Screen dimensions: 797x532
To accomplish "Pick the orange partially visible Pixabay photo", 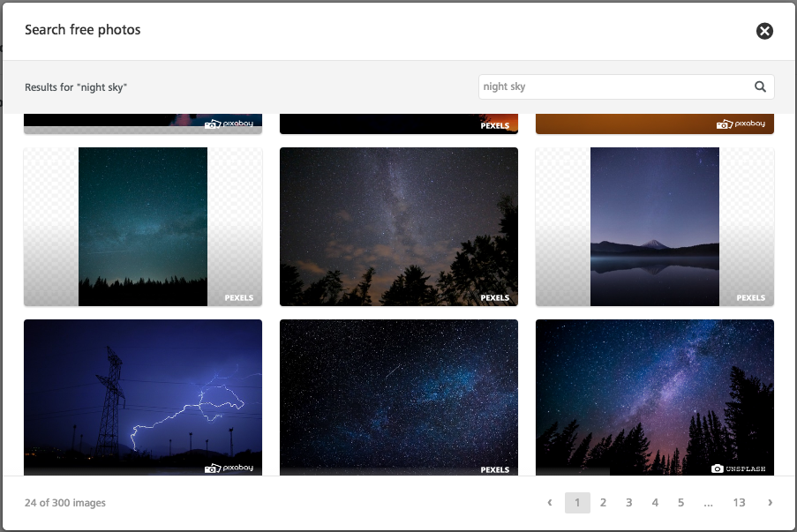I will [655, 124].
